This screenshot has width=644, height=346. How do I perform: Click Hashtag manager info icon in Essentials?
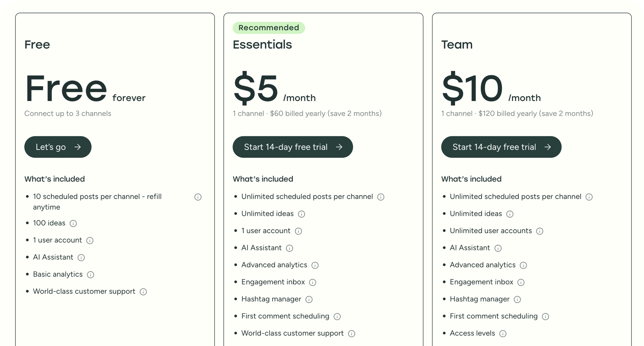309,300
